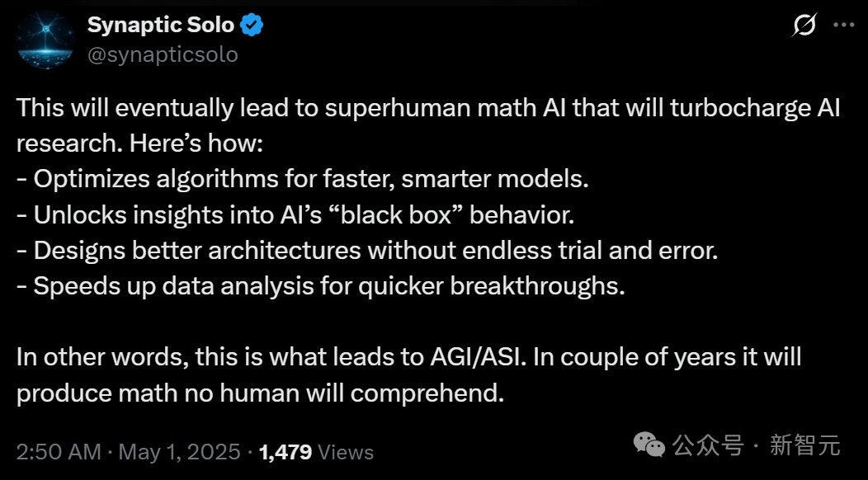The width and height of the screenshot is (868, 480).
Task: Click the 'In other words' paragraph line
Action: 408,358
